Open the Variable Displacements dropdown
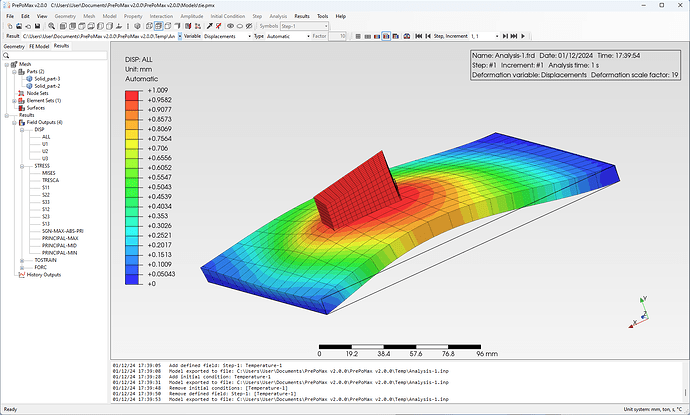 point(225,36)
